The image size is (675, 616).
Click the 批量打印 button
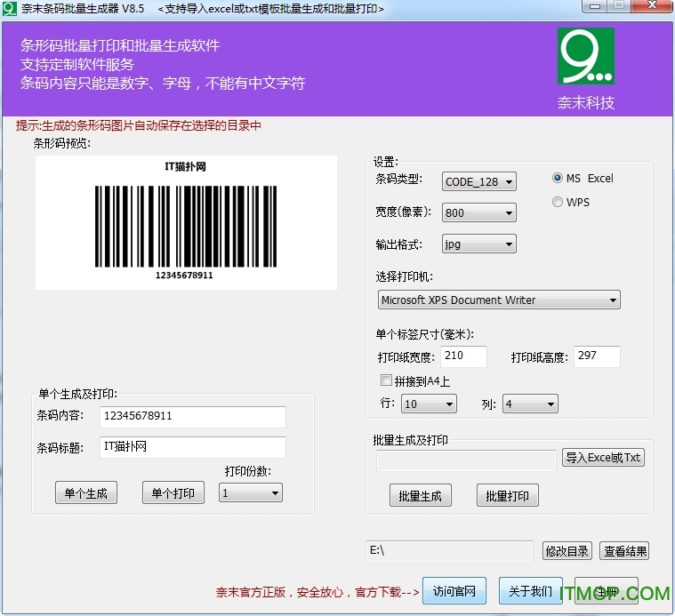tap(508, 496)
